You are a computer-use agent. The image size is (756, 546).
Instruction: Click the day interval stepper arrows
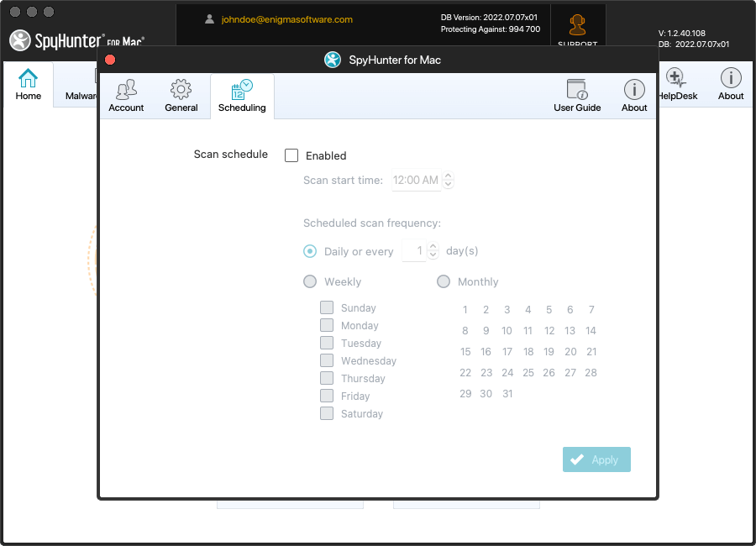click(433, 251)
